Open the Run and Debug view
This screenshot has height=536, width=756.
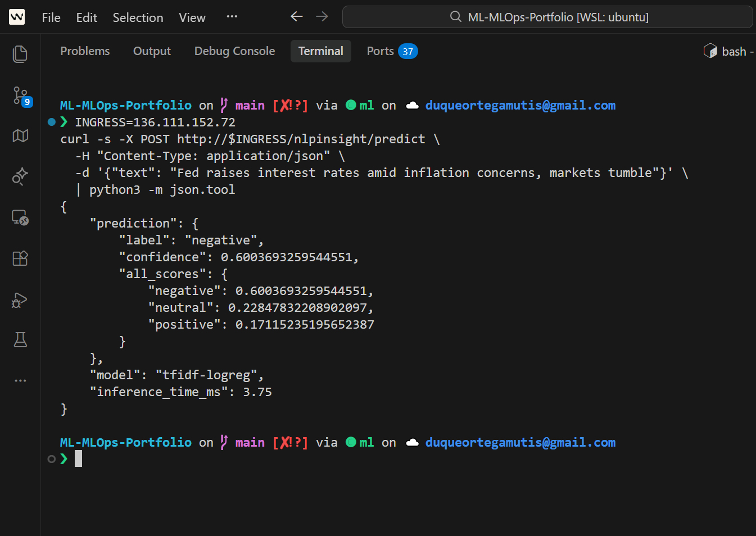[x=20, y=300]
